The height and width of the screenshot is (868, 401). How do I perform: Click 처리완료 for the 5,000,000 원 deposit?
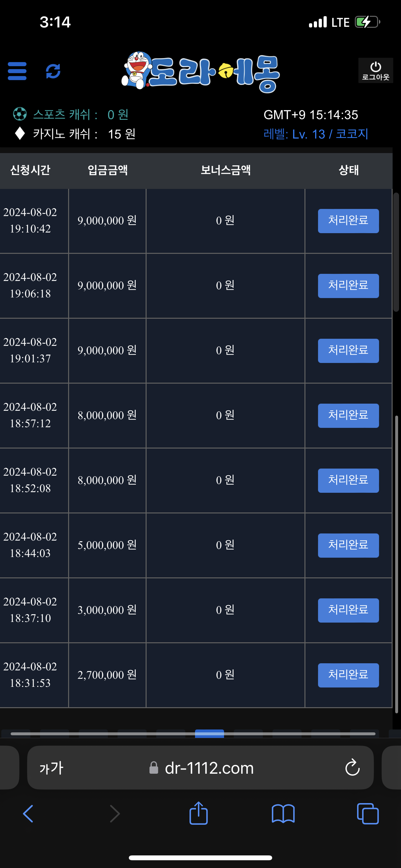click(348, 545)
